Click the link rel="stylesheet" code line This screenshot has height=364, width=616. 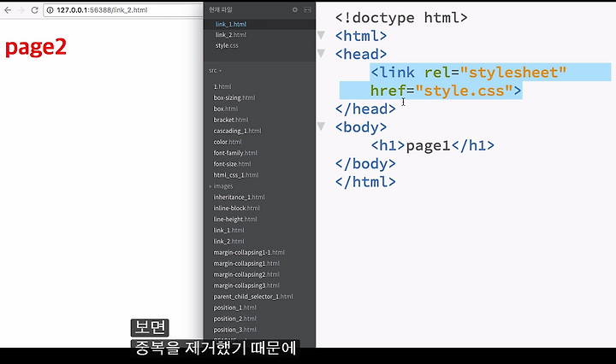click(x=469, y=72)
